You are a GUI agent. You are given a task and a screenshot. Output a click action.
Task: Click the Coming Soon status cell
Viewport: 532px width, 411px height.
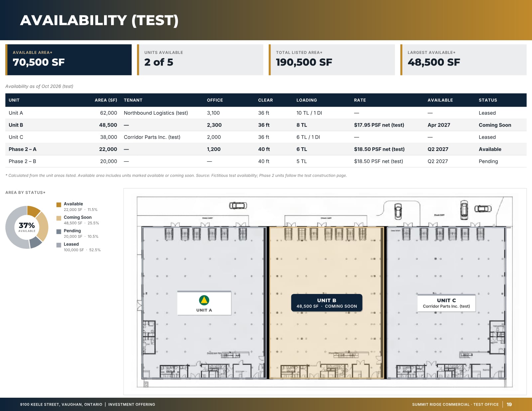point(495,125)
